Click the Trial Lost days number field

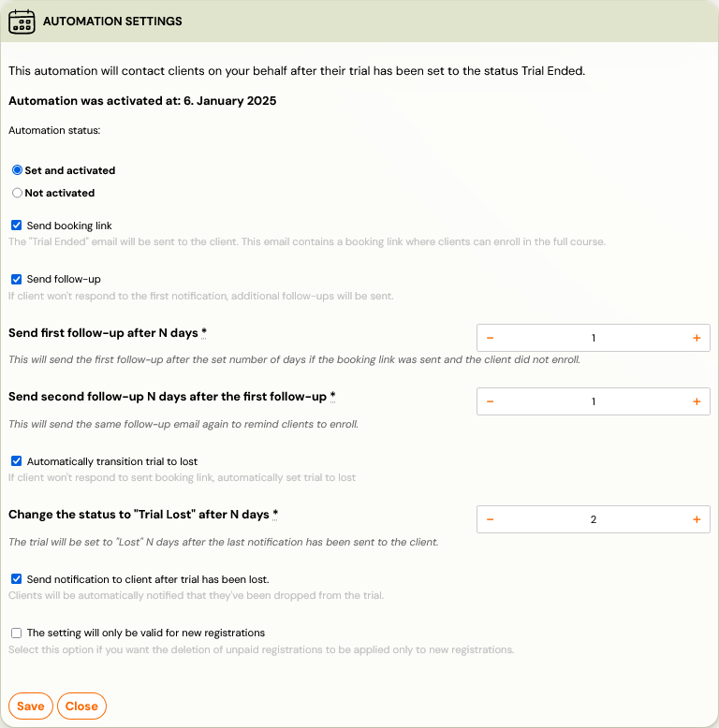pyautogui.click(x=593, y=519)
